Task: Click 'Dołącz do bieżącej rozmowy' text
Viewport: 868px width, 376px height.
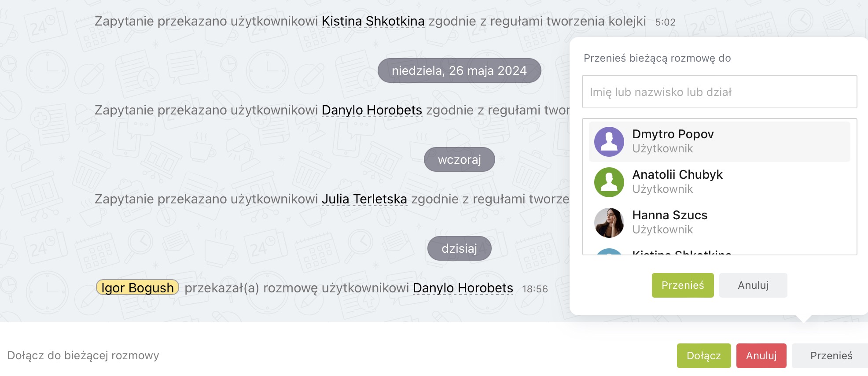Action: (83, 355)
